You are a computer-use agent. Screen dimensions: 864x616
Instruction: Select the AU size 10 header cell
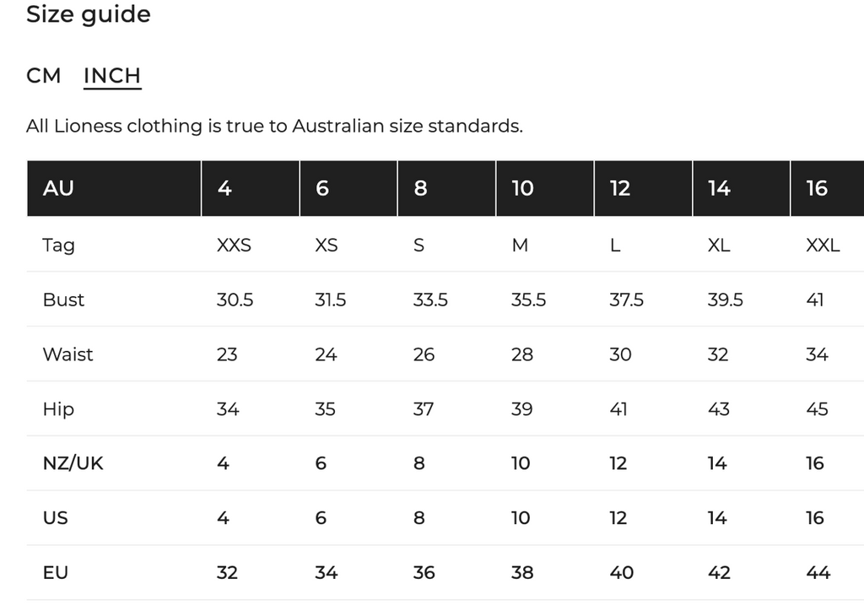[x=545, y=188]
